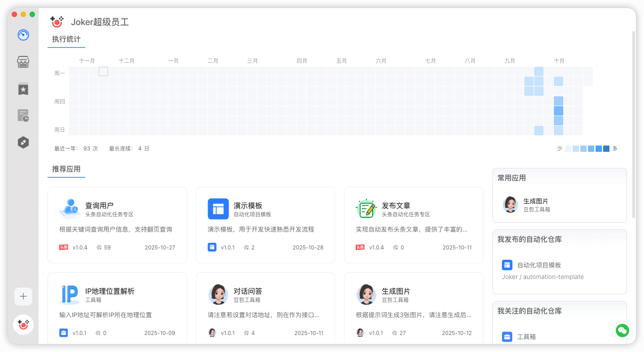Click the outlined heatmap cell under 十一月
The height and width of the screenshot is (352, 644).
tap(103, 71)
